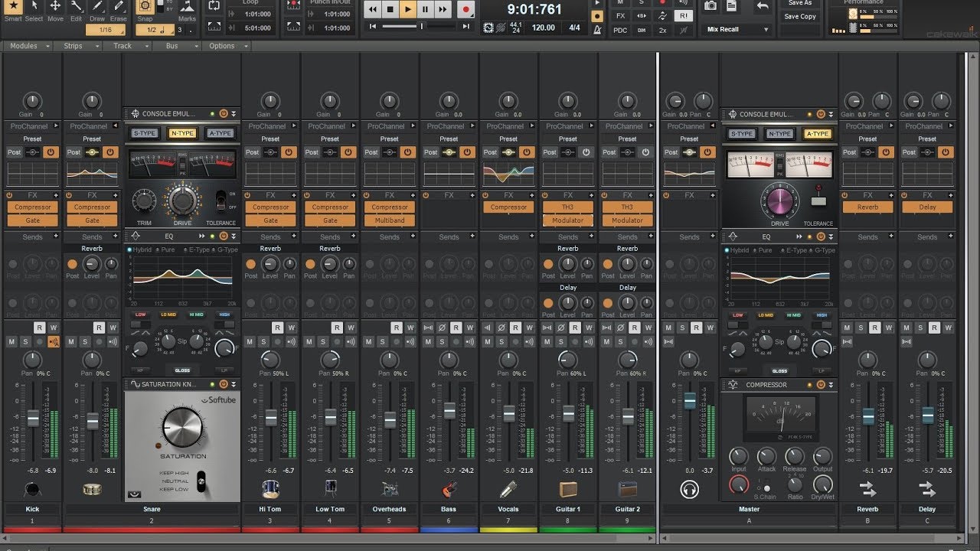
Task: Toggle Write automation on the Low Tom track
Action: [x=351, y=328]
